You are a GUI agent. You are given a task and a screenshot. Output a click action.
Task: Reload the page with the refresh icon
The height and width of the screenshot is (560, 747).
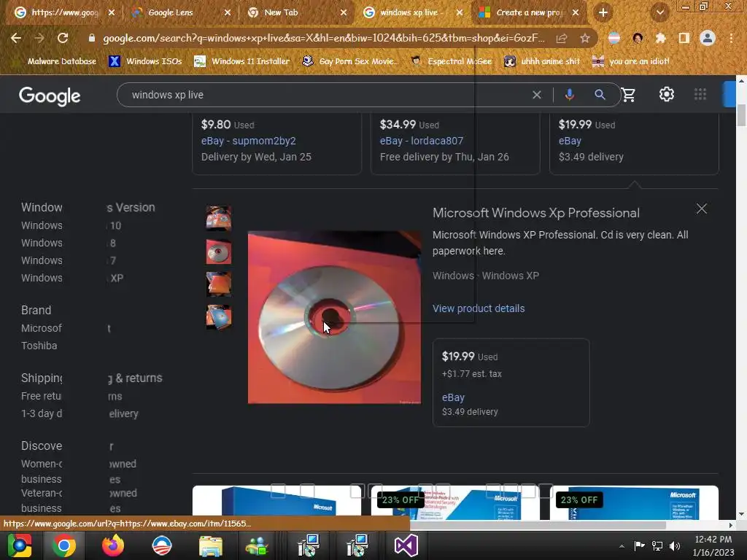[63, 38]
